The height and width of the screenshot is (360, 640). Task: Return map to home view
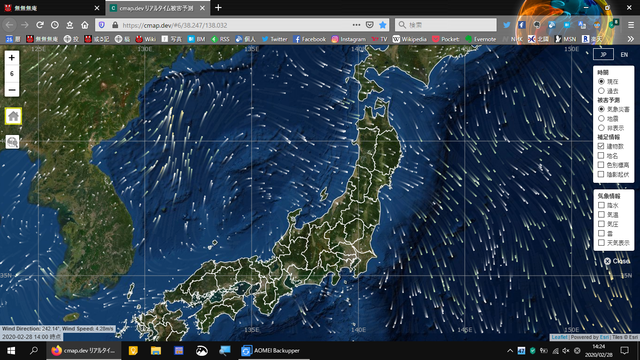tap(13, 116)
